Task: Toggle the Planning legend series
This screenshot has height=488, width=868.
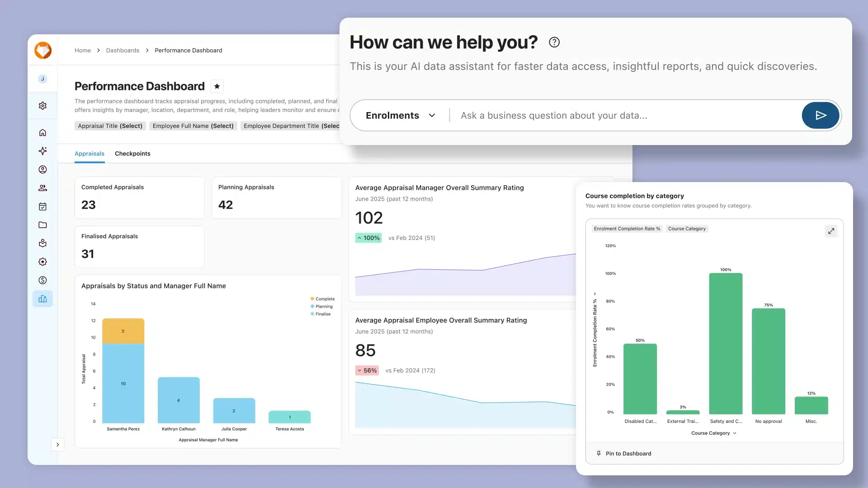Action: pyautogui.click(x=322, y=306)
